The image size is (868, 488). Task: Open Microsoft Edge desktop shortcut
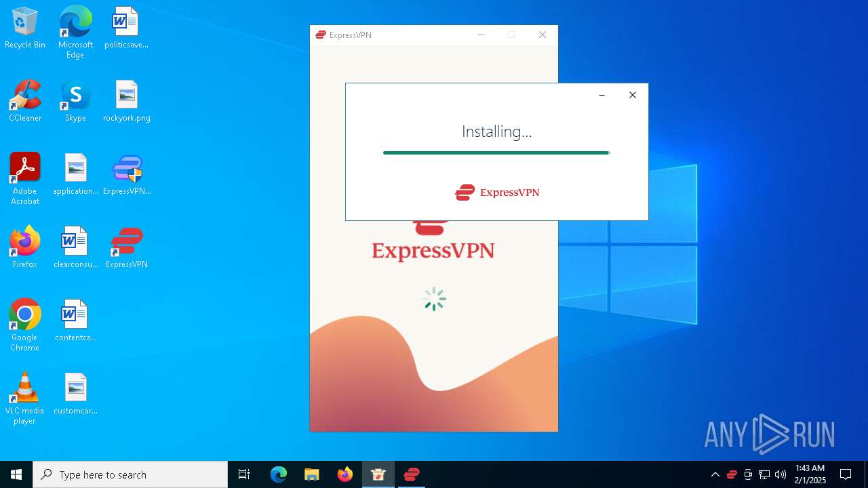tap(75, 32)
